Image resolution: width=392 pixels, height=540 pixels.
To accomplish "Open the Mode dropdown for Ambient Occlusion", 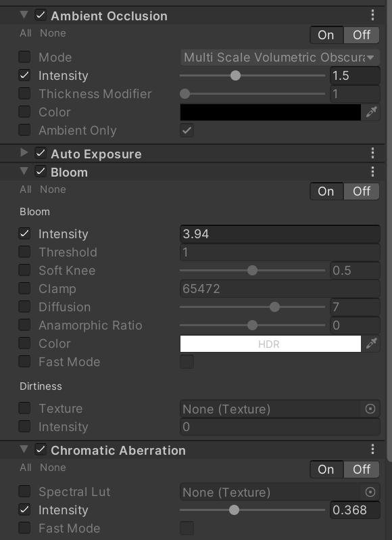I will (280, 57).
